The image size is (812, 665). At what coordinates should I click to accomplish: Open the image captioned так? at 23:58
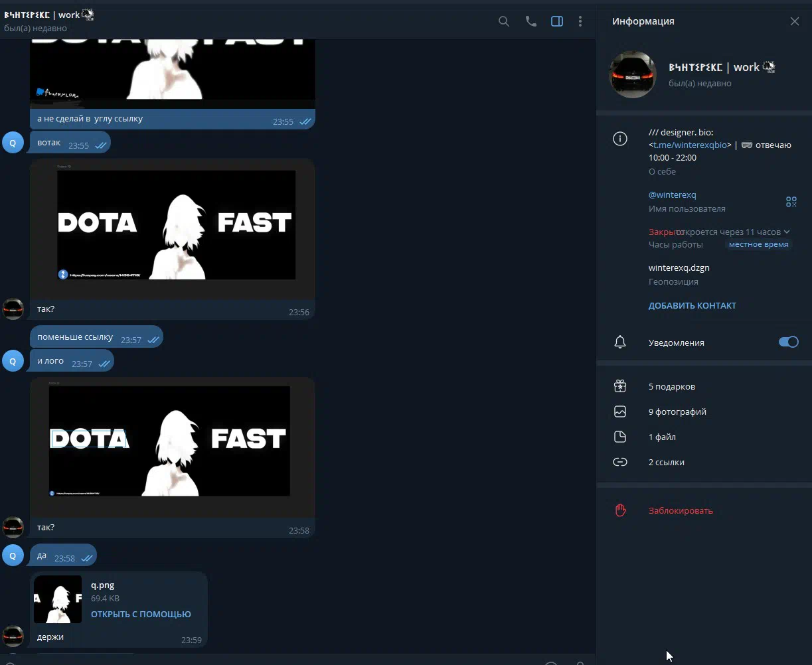click(x=173, y=447)
